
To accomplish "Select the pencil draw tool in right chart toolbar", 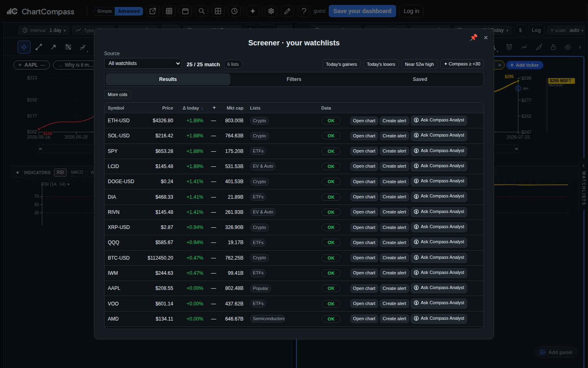I will (x=539, y=47).
